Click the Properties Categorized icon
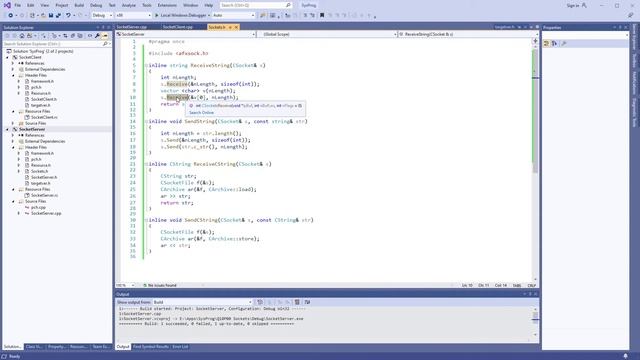The width and height of the screenshot is (640, 360). tap(547, 43)
